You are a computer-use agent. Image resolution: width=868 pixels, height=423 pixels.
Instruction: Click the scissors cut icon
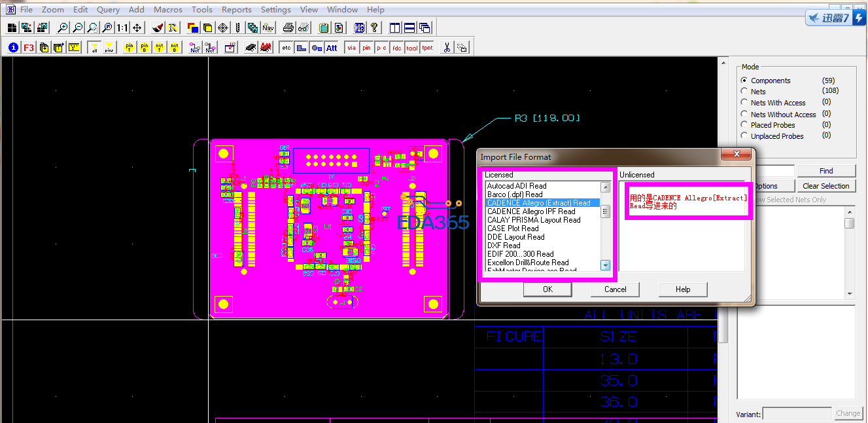point(447,48)
